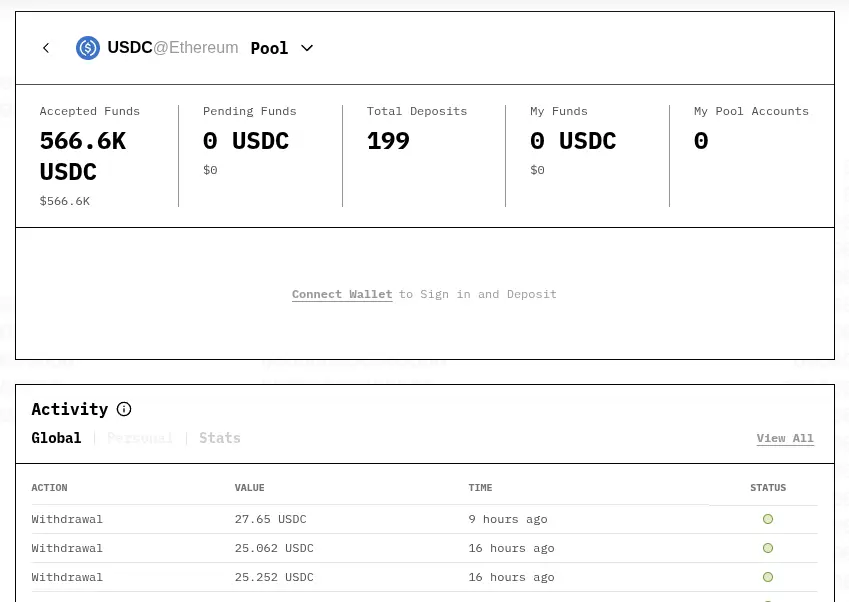Expand the Pool dropdown chevron
Screen dimensions: 849x602
307,48
